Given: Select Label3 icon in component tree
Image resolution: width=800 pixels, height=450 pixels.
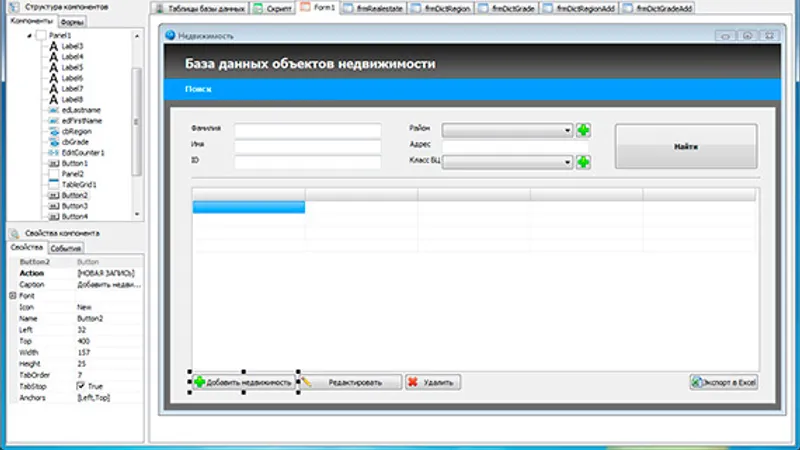Looking at the screenshot, I should pos(54,46).
